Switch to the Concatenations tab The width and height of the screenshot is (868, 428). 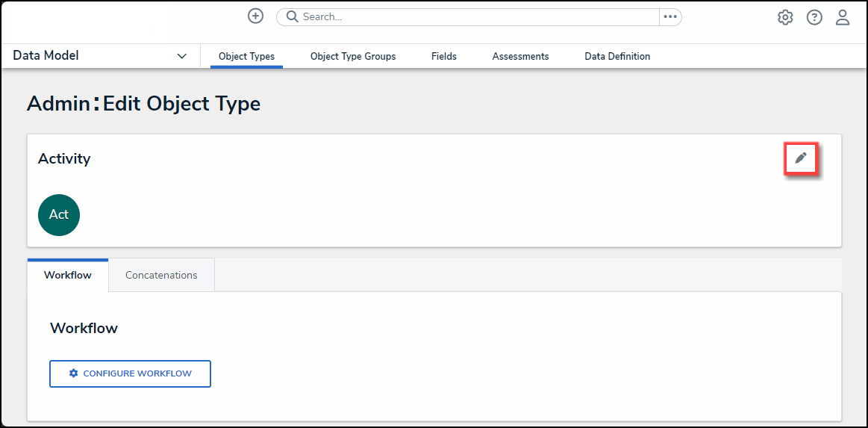(161, 275)
